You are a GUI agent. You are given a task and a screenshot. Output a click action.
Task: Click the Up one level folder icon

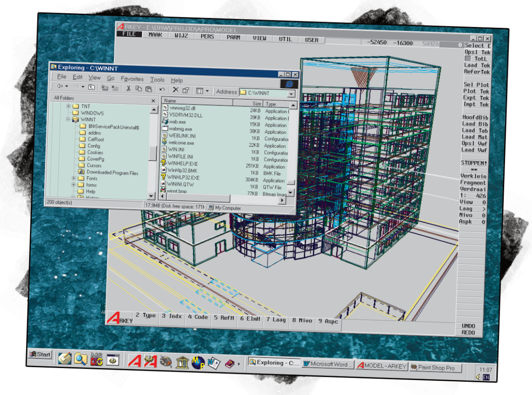(91, 87)
